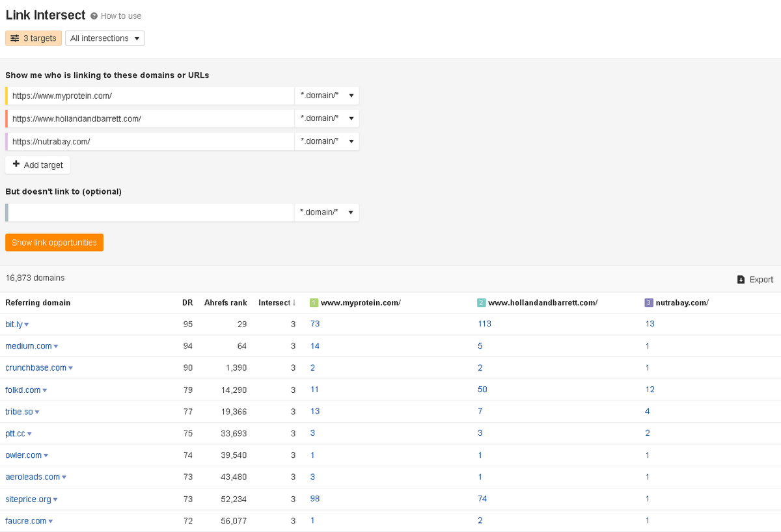Expand the owler.com domain menu arrow
This screenshot has height=532, width=781.
[46, 456]
